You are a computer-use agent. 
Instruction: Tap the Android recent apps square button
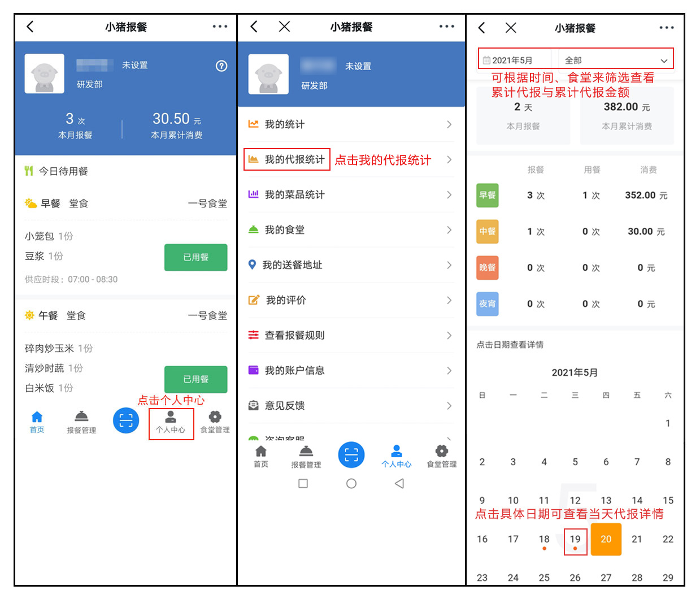point(303,483)
